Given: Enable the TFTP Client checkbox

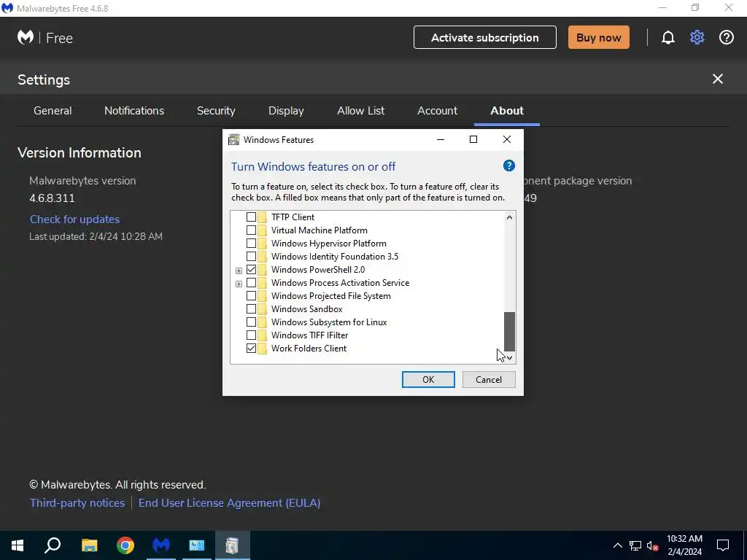Looking at the screenshot, I should (x=251, y=217).
